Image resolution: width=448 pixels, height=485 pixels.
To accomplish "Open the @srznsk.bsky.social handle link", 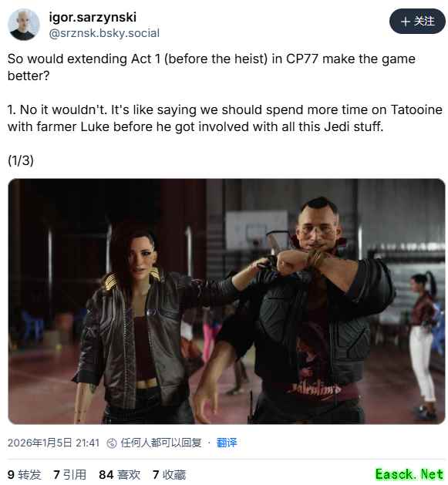I will click(104, 33).
